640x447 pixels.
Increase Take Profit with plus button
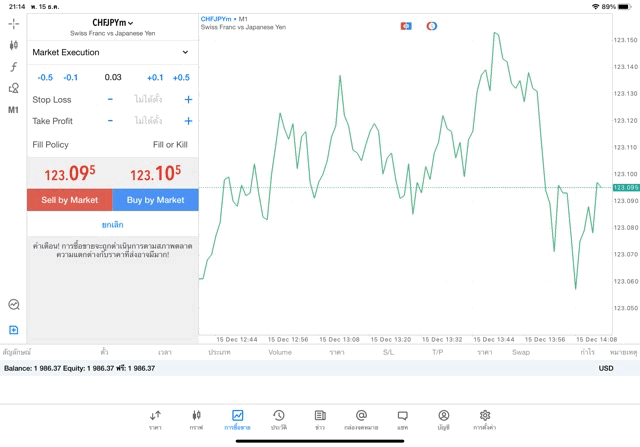(188, 121)
